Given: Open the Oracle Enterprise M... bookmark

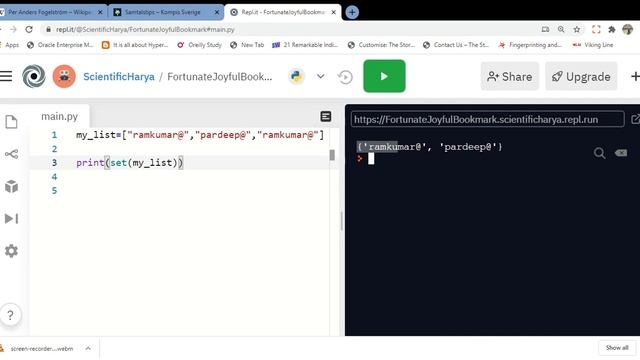Looking at the screenshot, I should [60, 45].
